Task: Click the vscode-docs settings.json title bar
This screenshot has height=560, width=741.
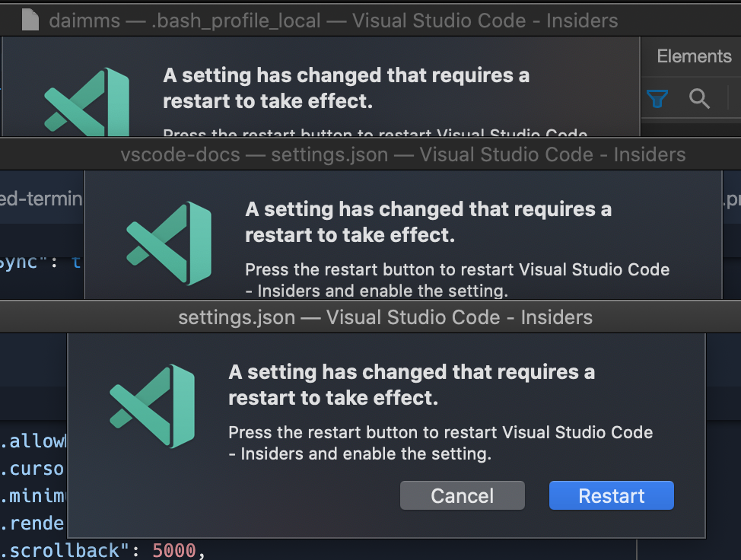Action: (x=403, y=154)
